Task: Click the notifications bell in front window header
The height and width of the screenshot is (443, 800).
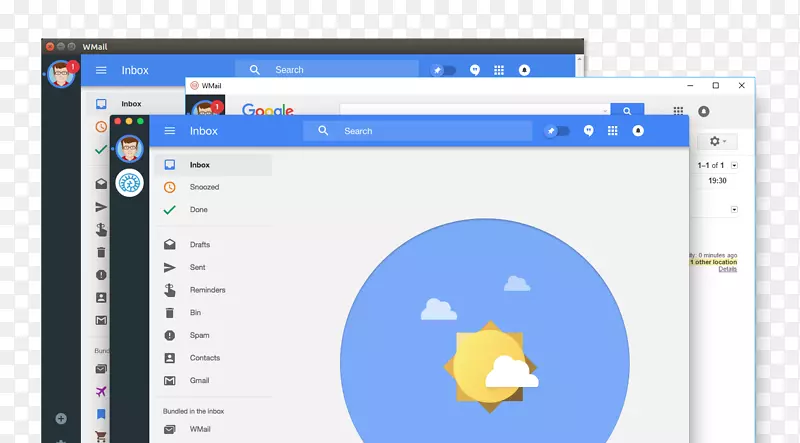Action: click(638, 131)
